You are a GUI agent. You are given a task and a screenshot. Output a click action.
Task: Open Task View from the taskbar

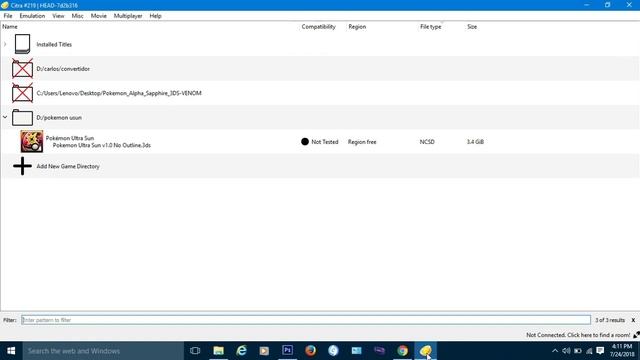[x=195, y=351]
